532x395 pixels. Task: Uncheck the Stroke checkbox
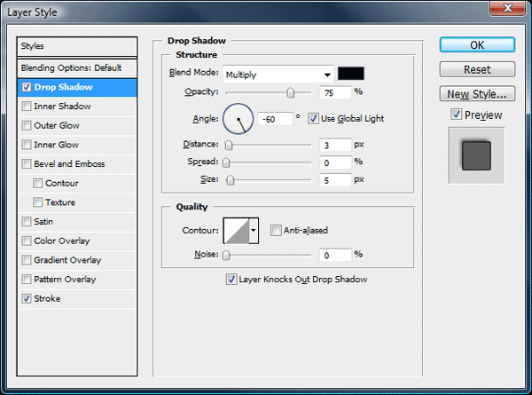tap(27, 298)
